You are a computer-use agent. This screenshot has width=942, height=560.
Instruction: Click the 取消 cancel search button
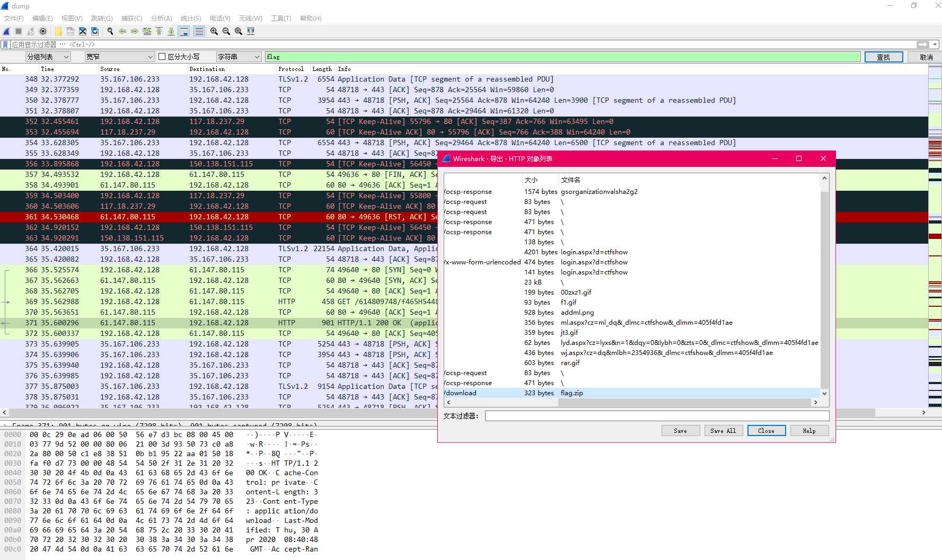(x=926, y=57)
